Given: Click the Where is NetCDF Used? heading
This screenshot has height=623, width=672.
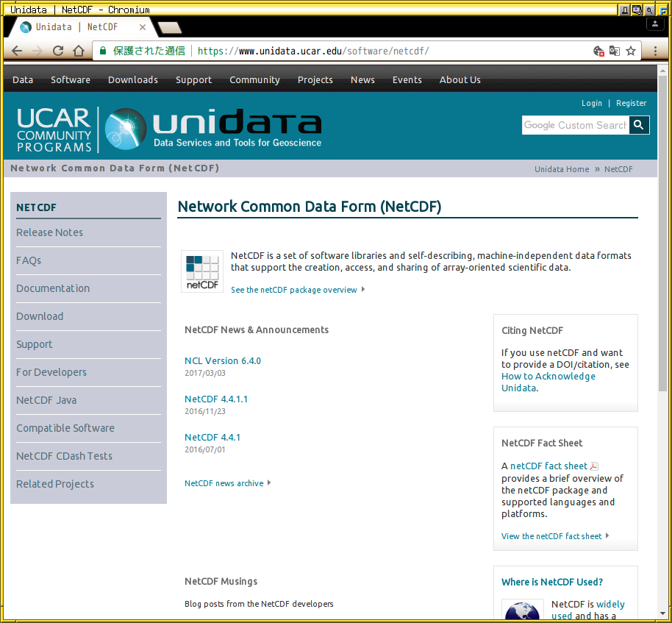Looking at the screenshot, I should [552, 583].
